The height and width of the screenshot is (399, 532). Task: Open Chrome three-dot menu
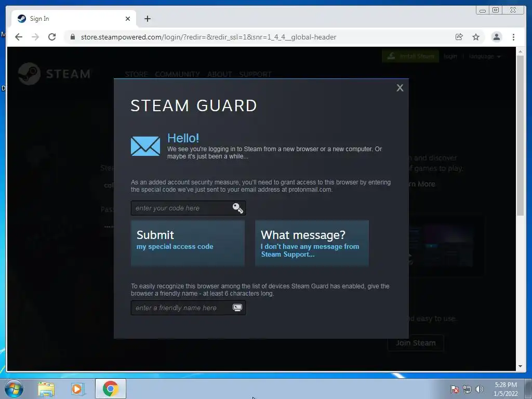tap(513, 37)
